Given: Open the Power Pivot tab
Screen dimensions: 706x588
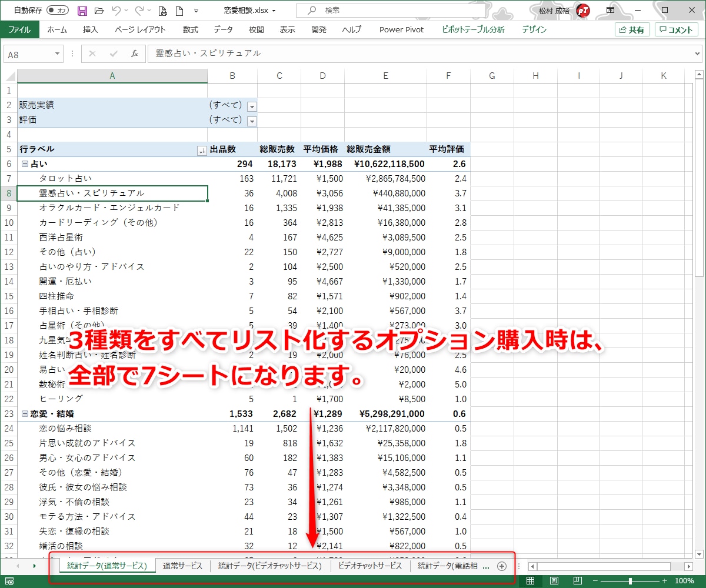Looking at the screenshot, I should pos(401,29).
